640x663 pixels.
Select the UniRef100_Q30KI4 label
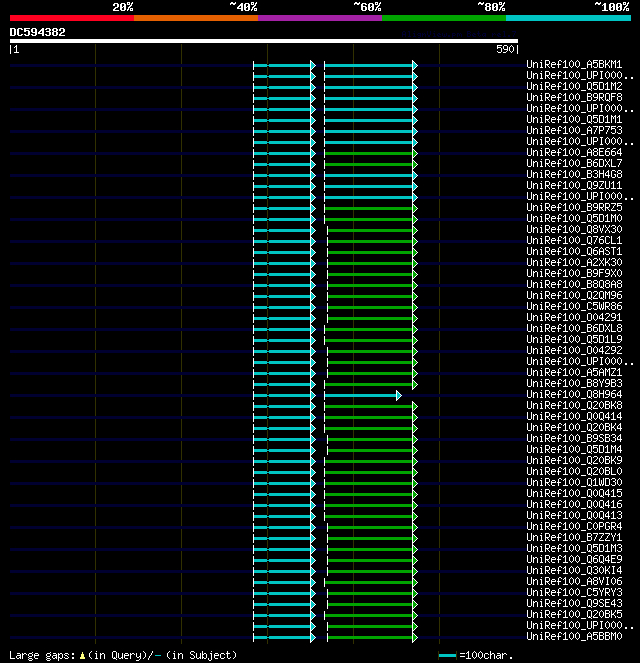574,570
